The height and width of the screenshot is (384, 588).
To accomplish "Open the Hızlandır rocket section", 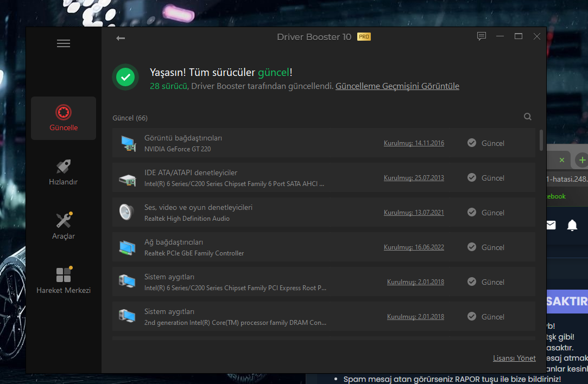I will pos(64,172).
